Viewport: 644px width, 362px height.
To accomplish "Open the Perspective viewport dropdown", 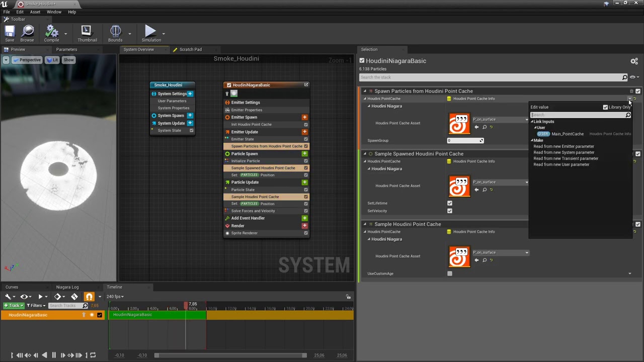I will tap(27, 60).
